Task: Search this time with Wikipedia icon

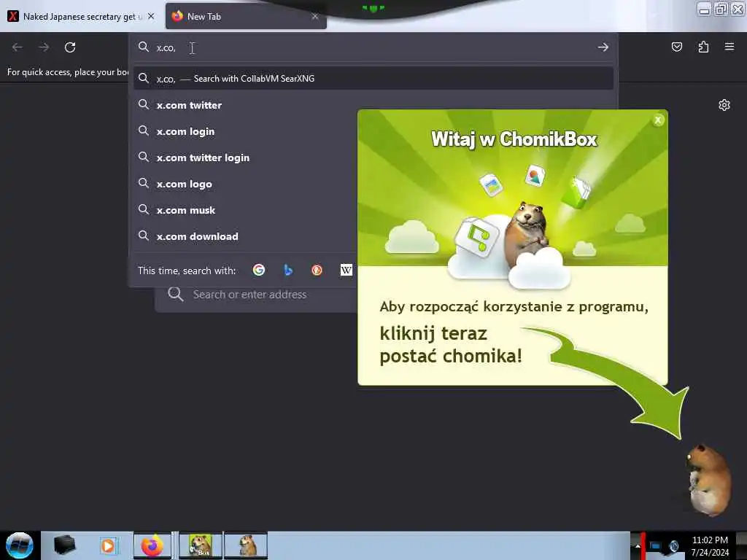Action: (347, 270)
